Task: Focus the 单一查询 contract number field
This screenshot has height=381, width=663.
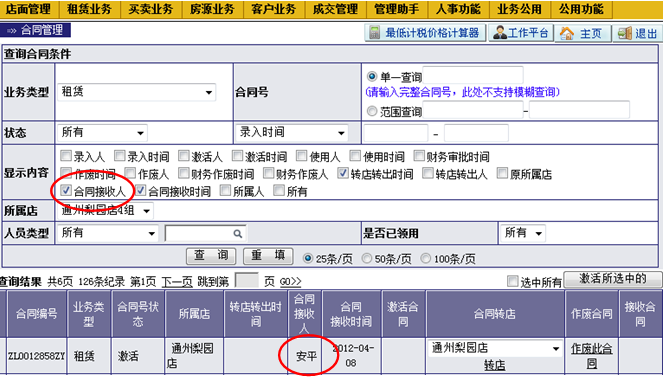Action: [473, 75]
